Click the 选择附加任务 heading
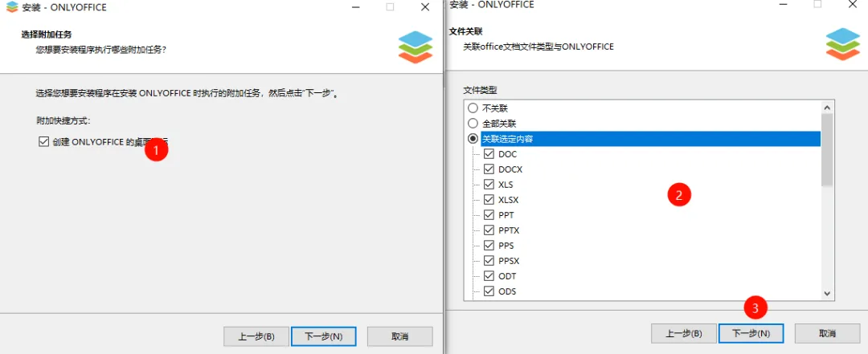 (x=47, y=35)
